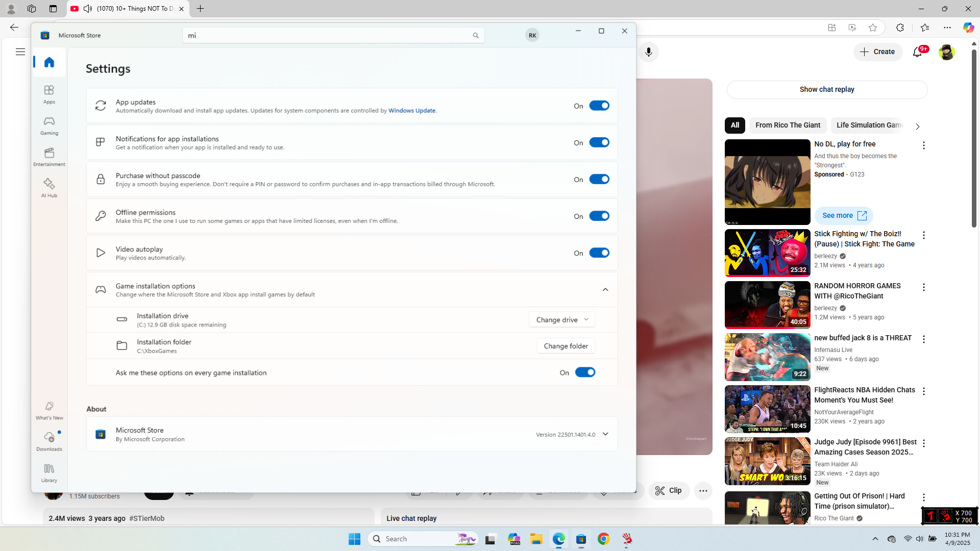Expand Microsoft Store version details
980x551 pixels.
[x=605, y=434]
